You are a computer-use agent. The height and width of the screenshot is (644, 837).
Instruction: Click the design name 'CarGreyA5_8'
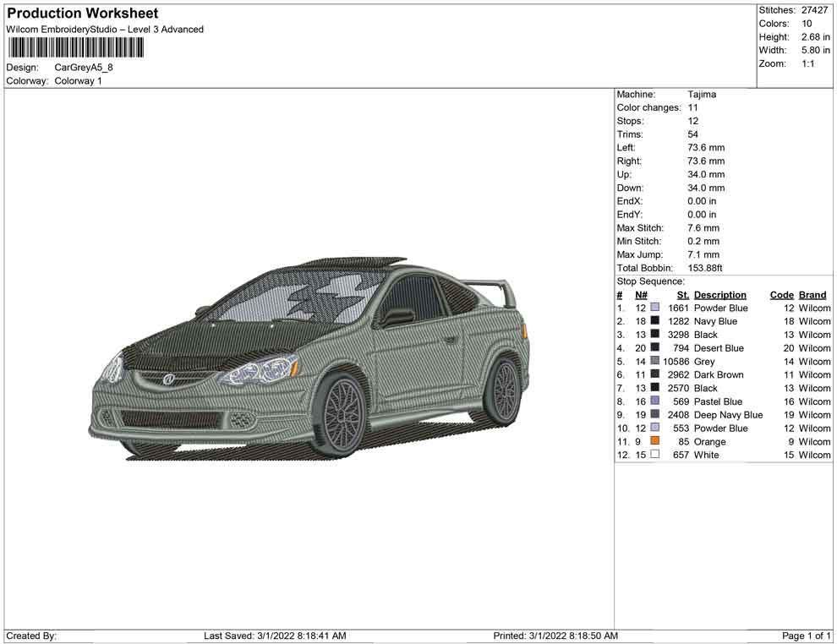84,68
